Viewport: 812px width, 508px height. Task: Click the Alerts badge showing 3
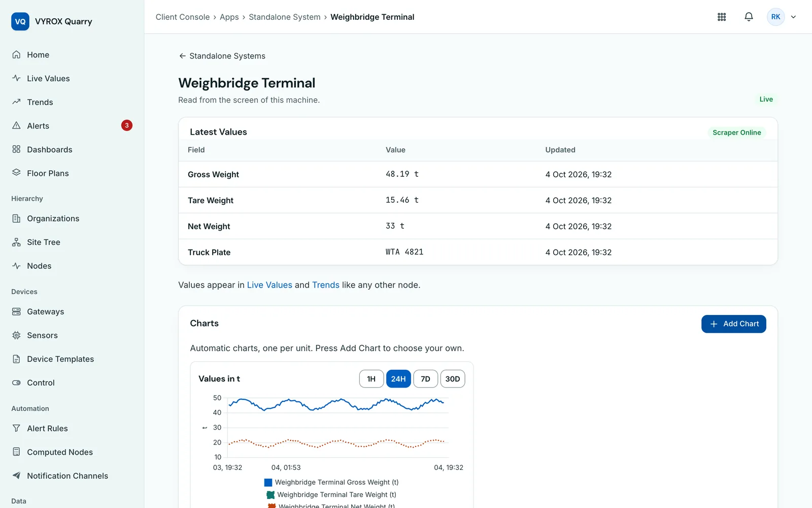tap(127, 125)
